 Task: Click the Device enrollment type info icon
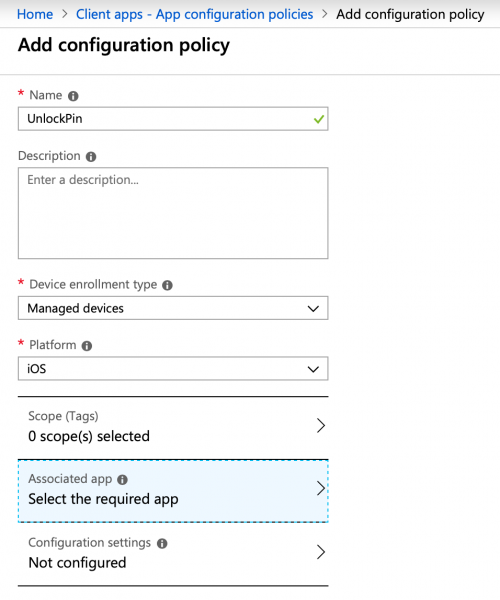(167, 285)
